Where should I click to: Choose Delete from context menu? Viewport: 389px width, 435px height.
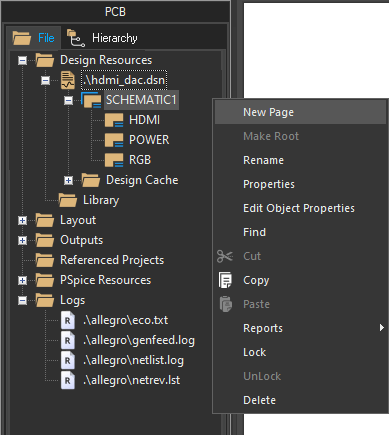point(300,400)
